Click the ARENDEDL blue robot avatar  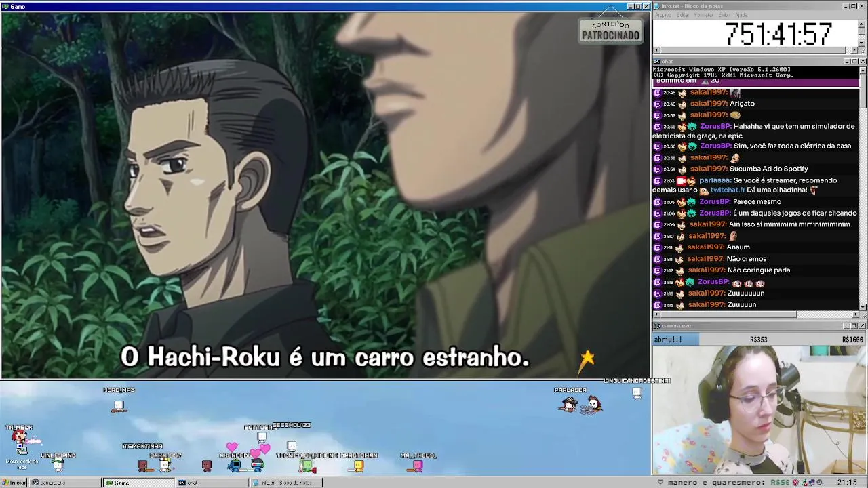pos(235,465)
